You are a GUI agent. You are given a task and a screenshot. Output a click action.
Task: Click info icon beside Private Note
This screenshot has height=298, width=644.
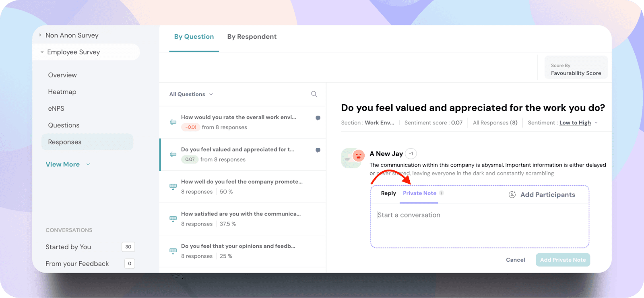click(x=442, y=193)
